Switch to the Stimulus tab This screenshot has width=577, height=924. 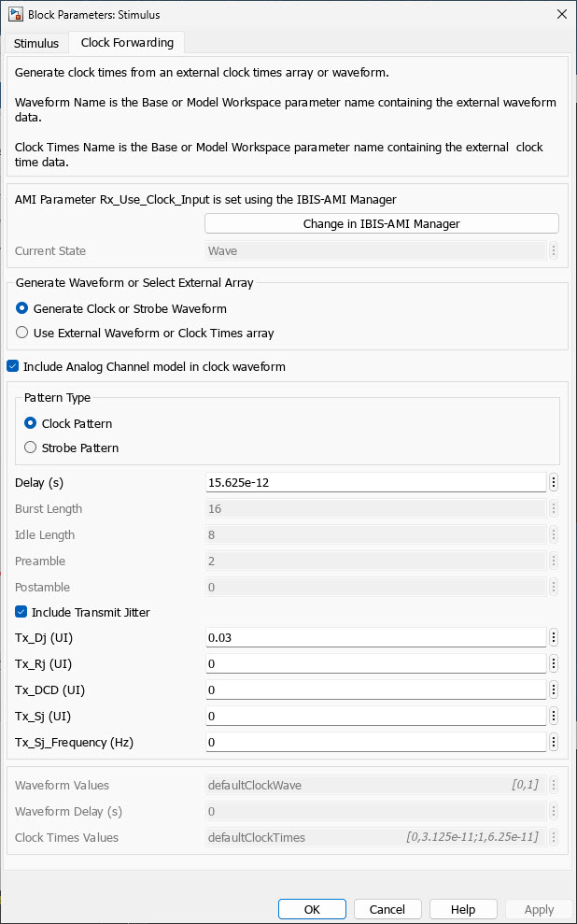point(35,43)
